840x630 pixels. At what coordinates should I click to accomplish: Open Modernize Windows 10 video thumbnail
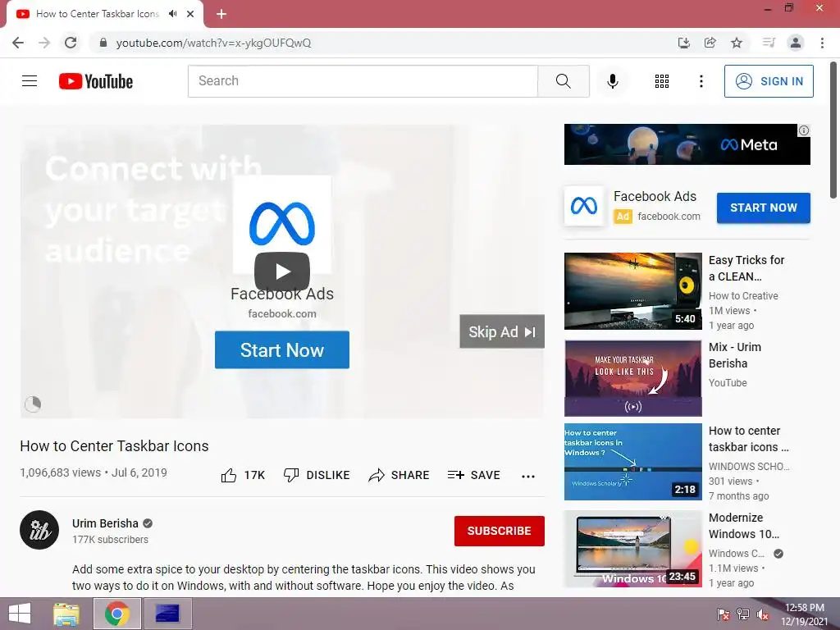coord(632,549)
